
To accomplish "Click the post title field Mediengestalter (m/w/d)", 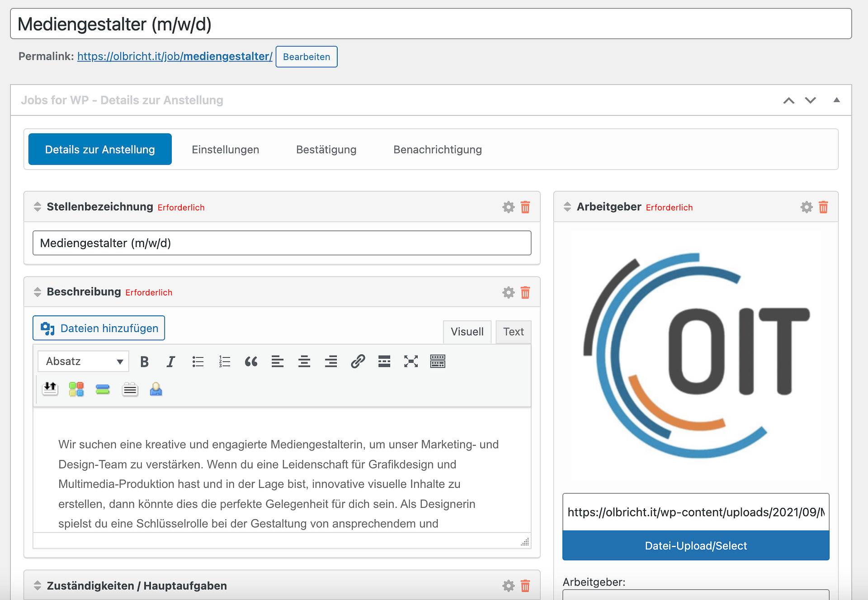I will click(431, 23).
